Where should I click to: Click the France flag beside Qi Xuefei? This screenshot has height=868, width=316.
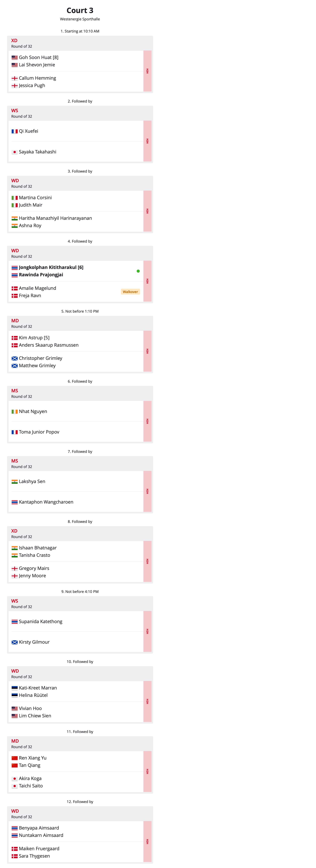point(15,131)
